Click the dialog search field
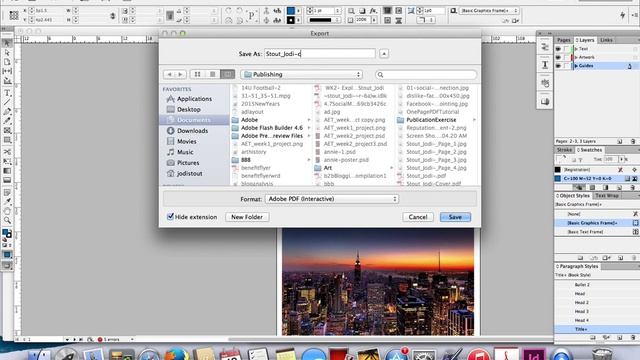 pyautogui.click(x=426, y=75)
